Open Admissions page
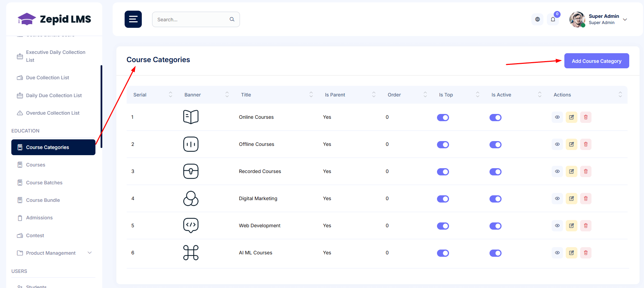Image resolution: width=644 pixels, height=288 pixels. [x=53, y=218]
